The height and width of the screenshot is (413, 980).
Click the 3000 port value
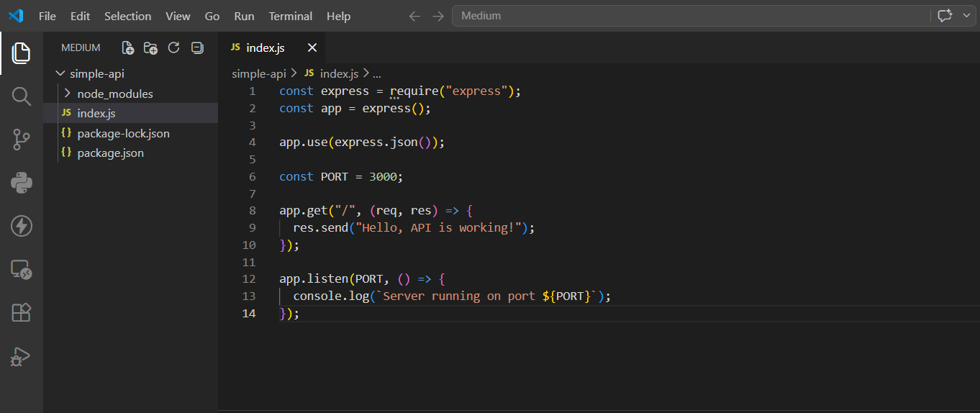click(x=383, y=177)
